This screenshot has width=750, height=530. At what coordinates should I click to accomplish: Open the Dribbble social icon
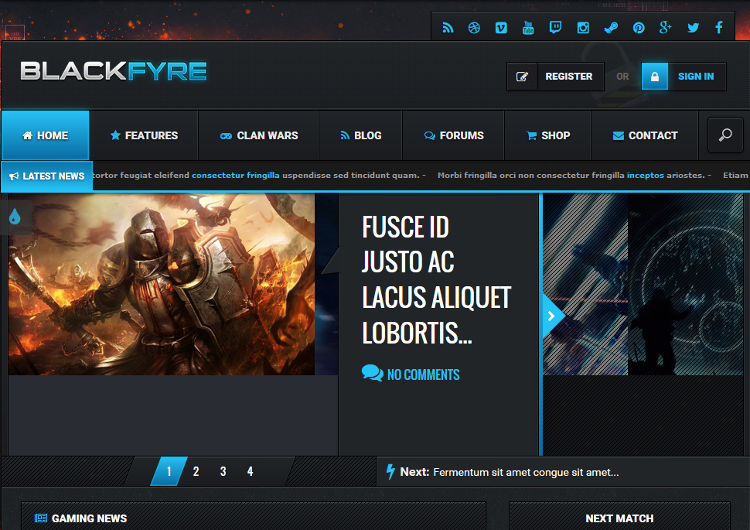(x=474, y=28)
